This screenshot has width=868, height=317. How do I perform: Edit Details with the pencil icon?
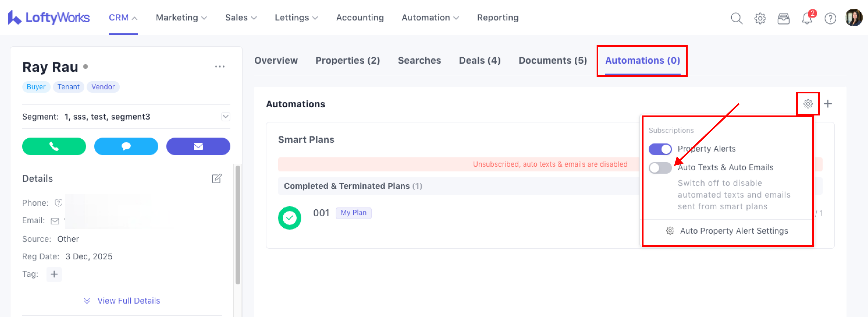[x=217, y=178]
